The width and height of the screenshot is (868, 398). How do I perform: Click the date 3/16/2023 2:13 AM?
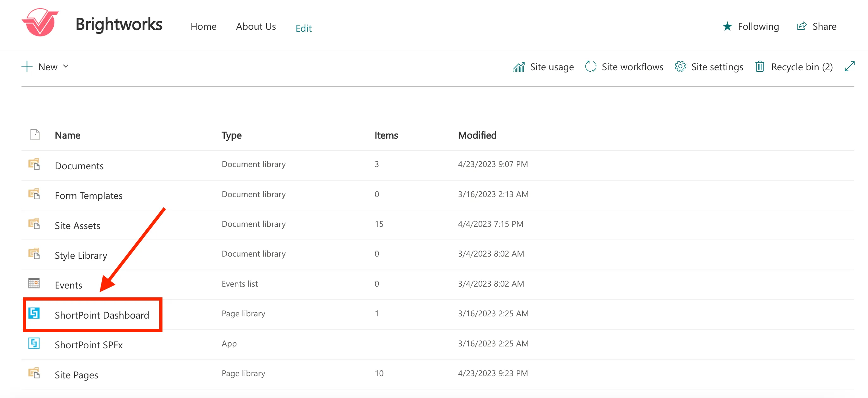click(493, 194)
